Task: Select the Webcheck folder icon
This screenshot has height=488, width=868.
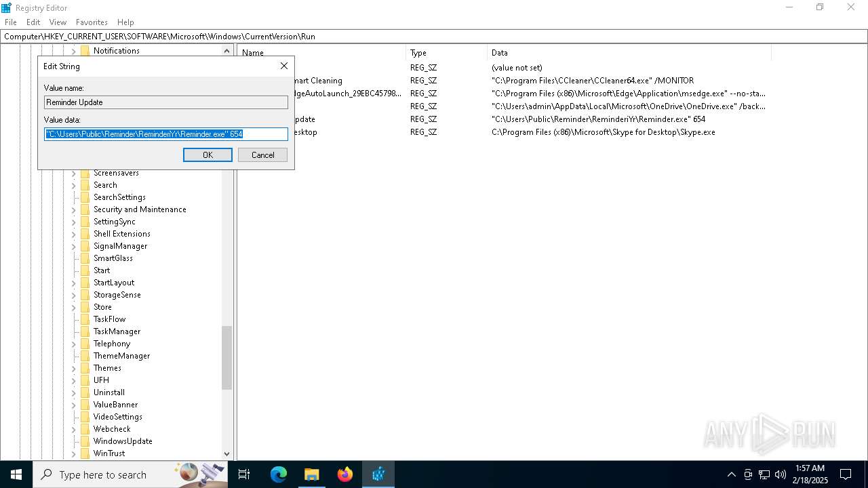Action: pyautogui.click(x=85, y=429)
